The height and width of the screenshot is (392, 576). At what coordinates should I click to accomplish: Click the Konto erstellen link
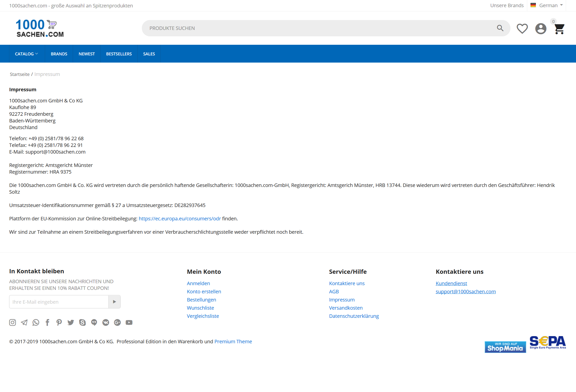pos(204,291)
